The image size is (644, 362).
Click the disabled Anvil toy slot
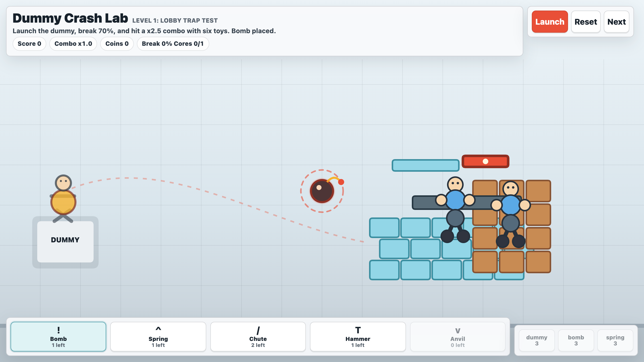[x=458, y=337]
